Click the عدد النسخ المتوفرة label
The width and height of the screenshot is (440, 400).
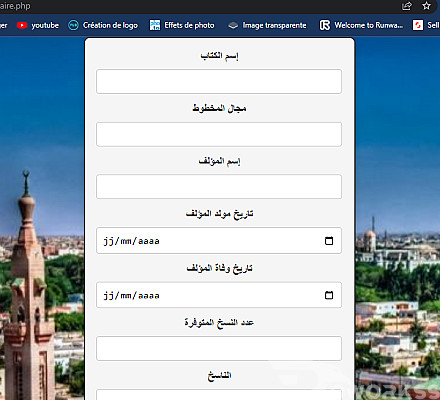[x=219, y=322]
